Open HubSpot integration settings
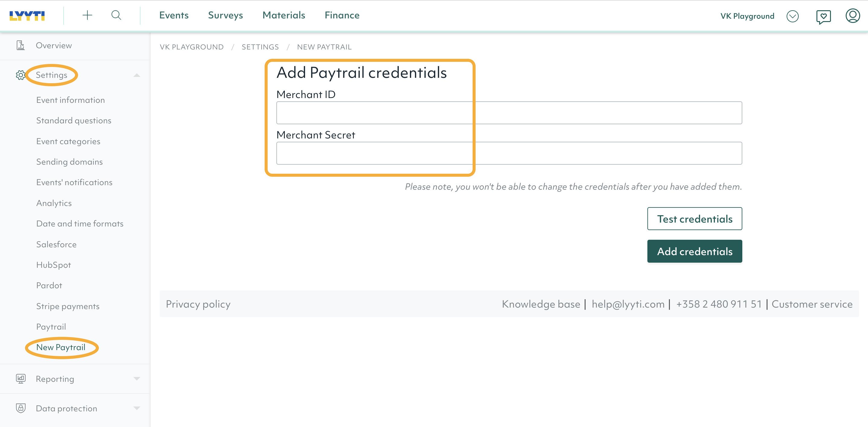The height and width of the screenshot is (427, 868). coord(54,265)
